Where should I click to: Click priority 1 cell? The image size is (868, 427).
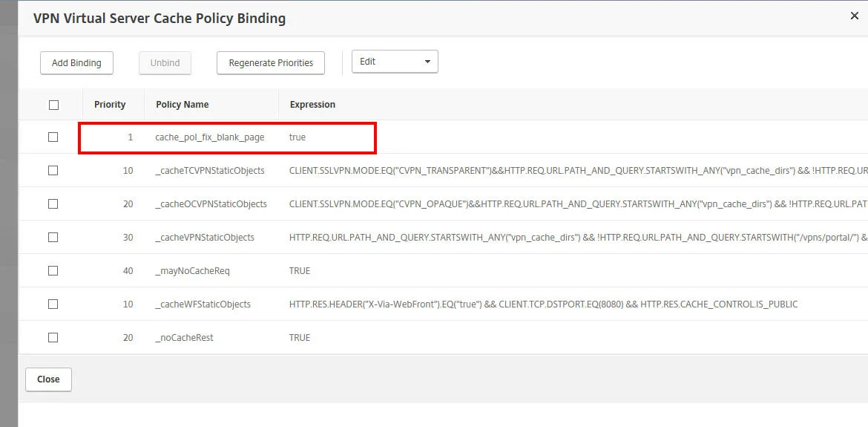click(131, 137)
